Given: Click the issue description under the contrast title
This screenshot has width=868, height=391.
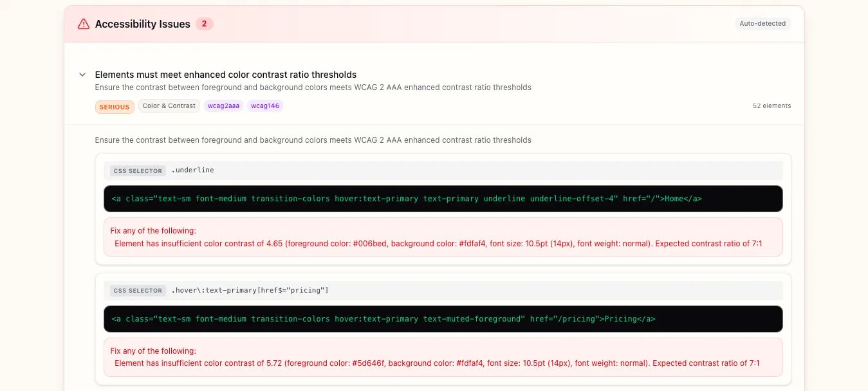Looking at the screenshot, I should [313, 87].
